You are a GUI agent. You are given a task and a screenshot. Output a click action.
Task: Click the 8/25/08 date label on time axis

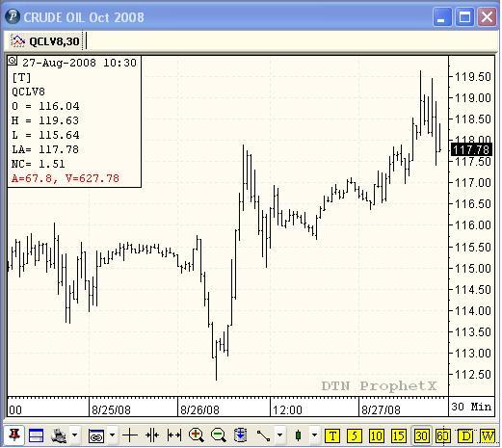click(111, 410)
